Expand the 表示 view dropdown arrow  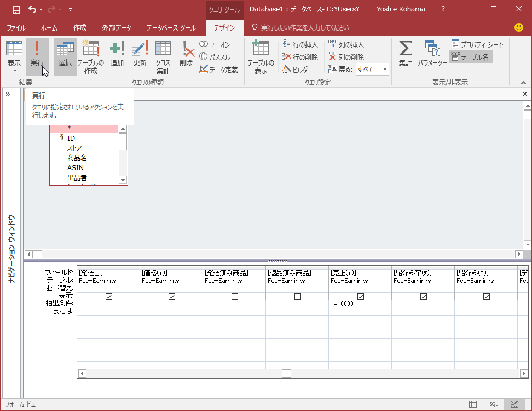pyautogui.click(x=15, y=71)
